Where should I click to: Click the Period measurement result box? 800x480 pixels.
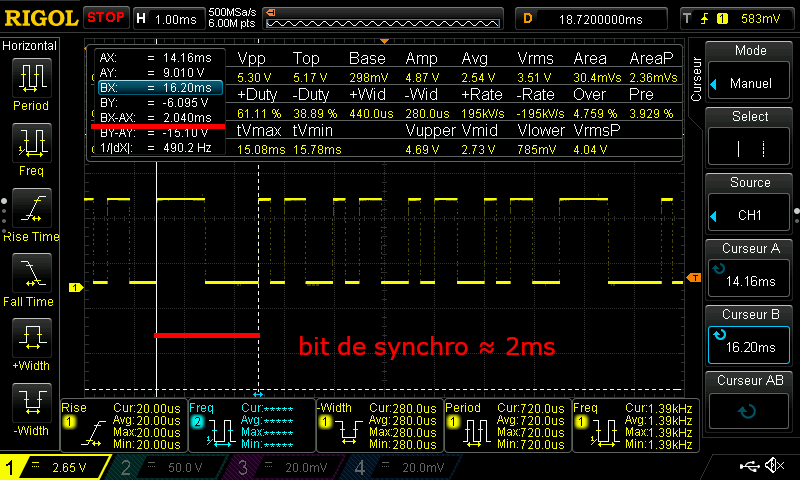coord(508,426)
